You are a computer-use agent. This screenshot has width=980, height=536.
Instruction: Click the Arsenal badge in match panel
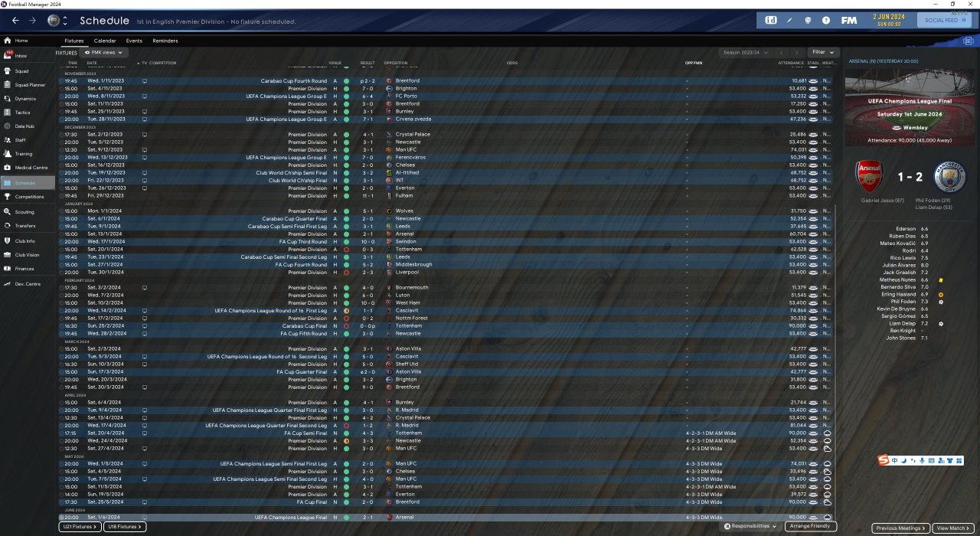871,176
